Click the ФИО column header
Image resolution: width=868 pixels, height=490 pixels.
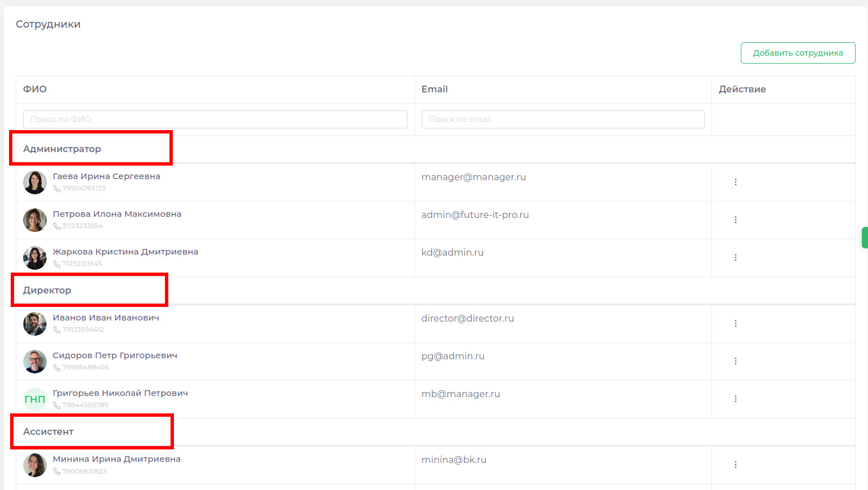point(35,89)
